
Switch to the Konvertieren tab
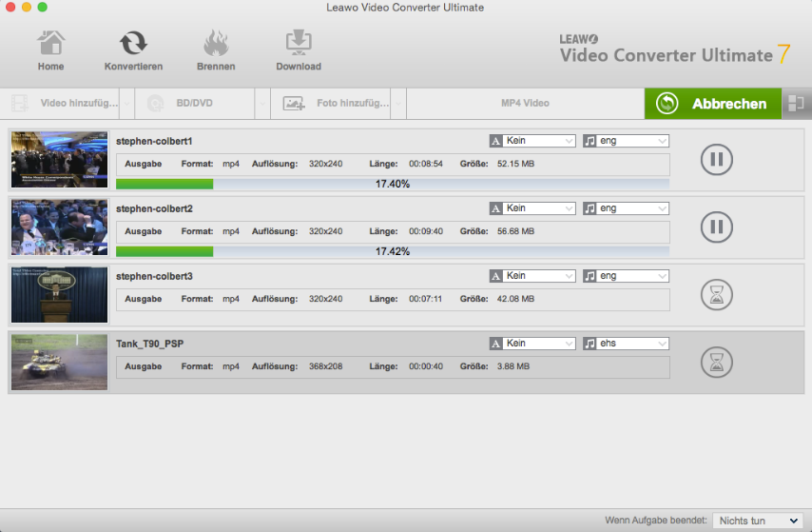click(133, 50)
